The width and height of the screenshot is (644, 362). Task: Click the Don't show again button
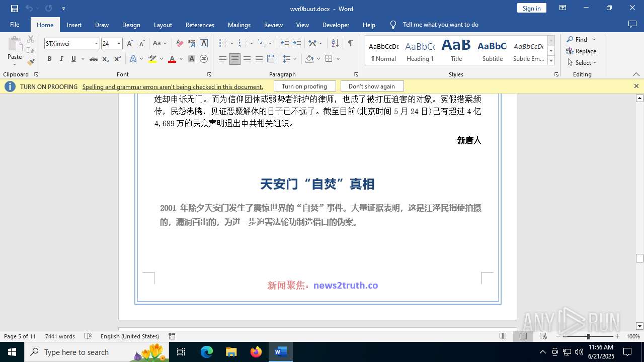coord(372,86)
